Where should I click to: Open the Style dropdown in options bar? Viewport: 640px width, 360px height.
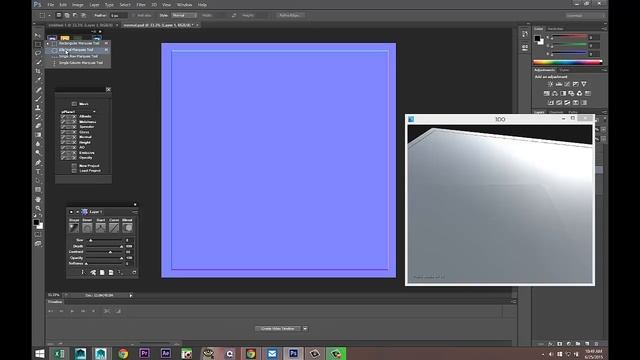[x=184, y=16]
